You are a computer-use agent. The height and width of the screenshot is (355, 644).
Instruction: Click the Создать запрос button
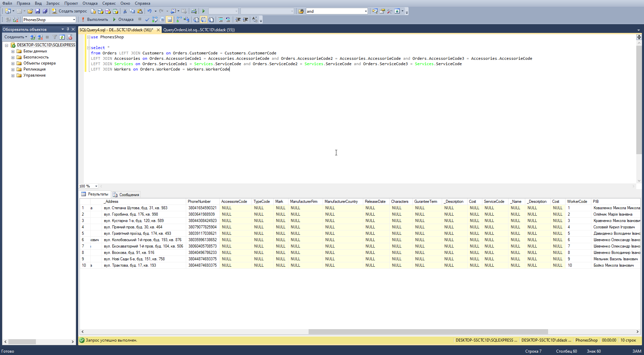tap(69, 11)
